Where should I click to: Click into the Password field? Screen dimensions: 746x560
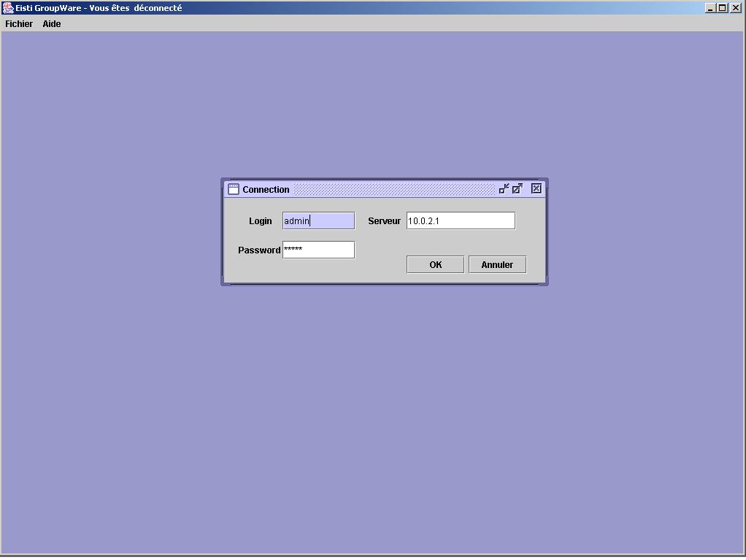(x=318, y=250)
